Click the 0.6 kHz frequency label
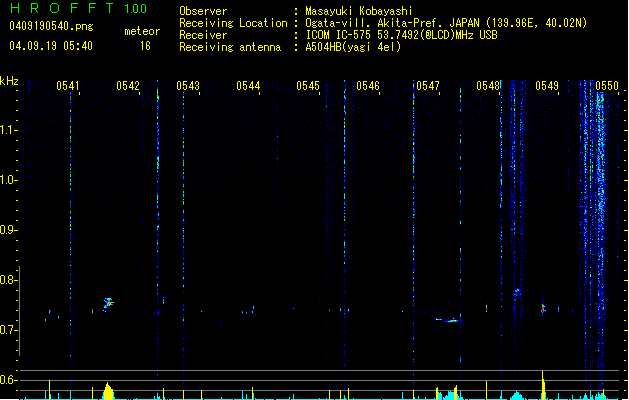Screen dimensions: 629x400 [x=8, y=380]
